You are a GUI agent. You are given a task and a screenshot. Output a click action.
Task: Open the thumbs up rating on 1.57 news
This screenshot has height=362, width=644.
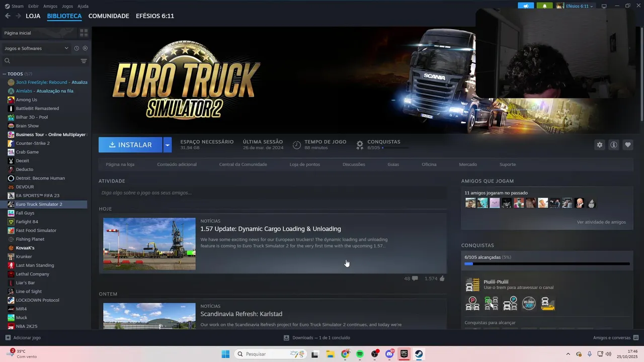[442, 279]
